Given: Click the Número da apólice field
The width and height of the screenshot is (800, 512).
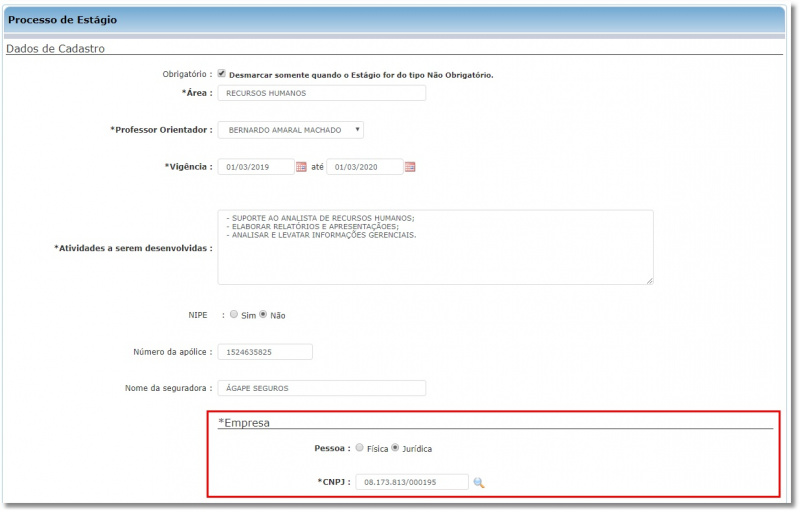Looking at the screenshot, I should (264, 352).
